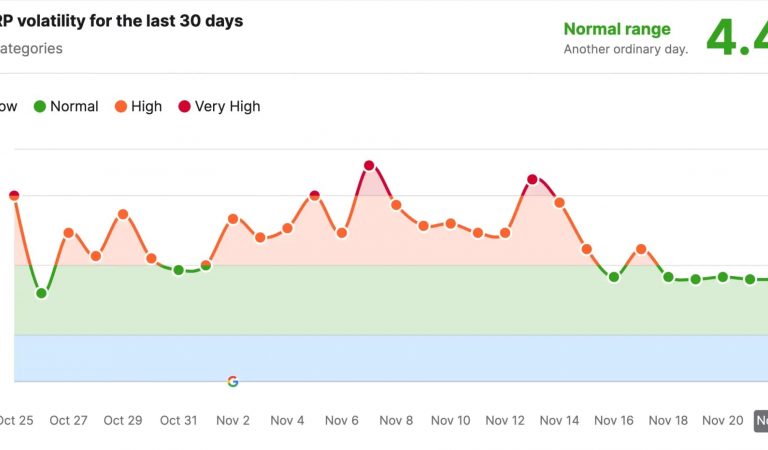
Task: Click the red Very High legend dot
Action: click(x=184, y=106)
